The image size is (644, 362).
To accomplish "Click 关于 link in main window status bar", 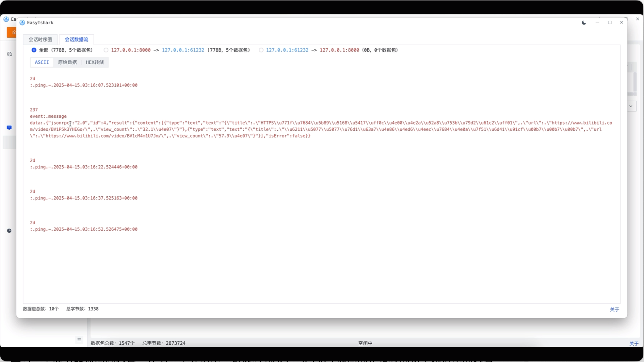I will tap(633, 343).
